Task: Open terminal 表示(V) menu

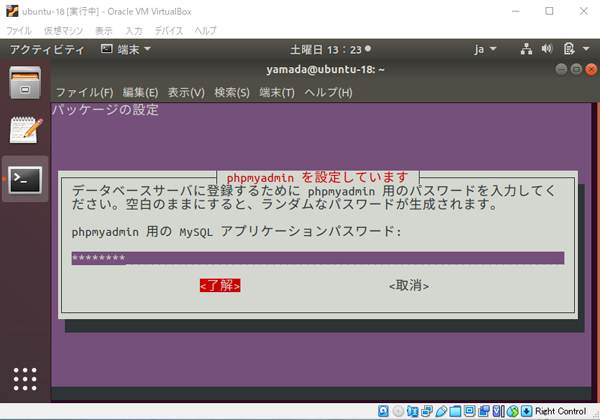Action: pyautogui.click(x=186, y=92)
